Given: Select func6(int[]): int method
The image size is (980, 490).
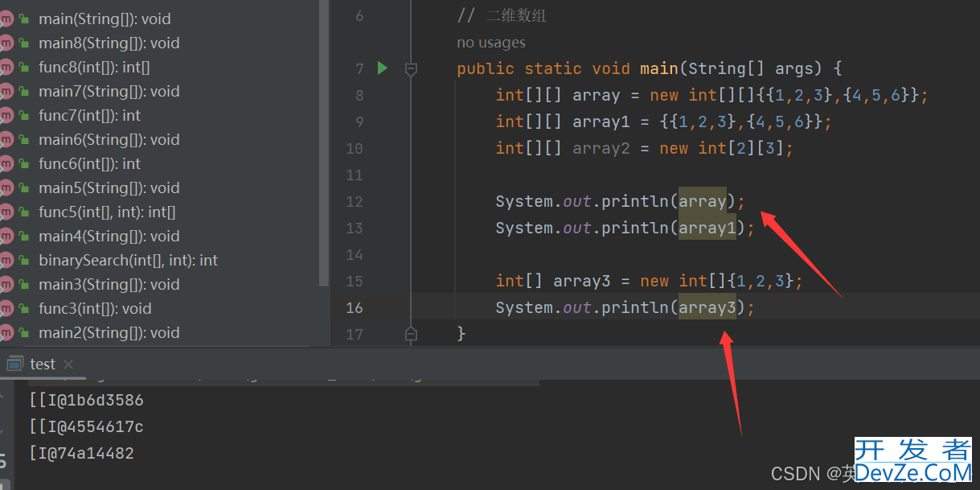Looking at the screenshot, I should tap(89, 163).
